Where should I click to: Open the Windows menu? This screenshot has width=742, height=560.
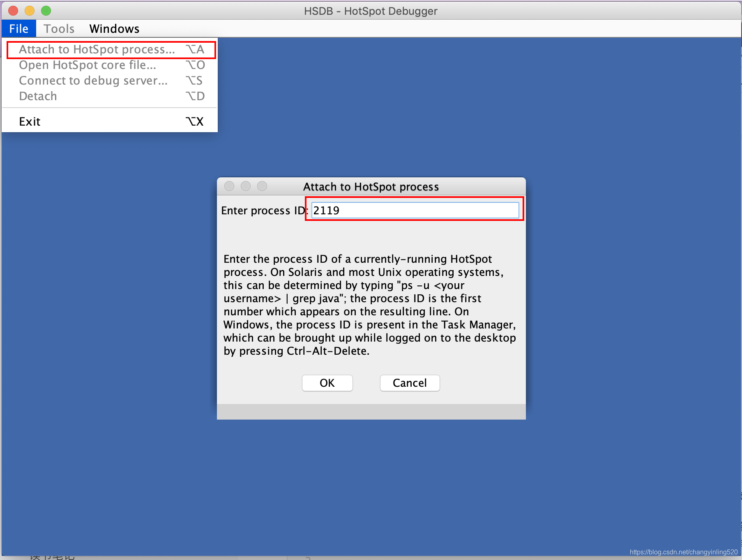click(114, 29)
